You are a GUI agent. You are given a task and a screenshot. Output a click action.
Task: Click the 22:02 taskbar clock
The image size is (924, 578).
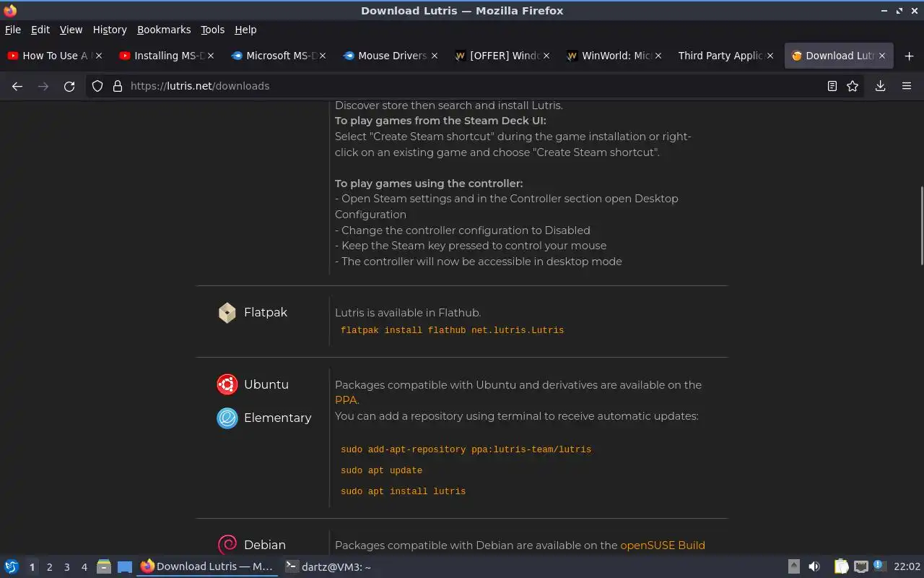point(907,567)
